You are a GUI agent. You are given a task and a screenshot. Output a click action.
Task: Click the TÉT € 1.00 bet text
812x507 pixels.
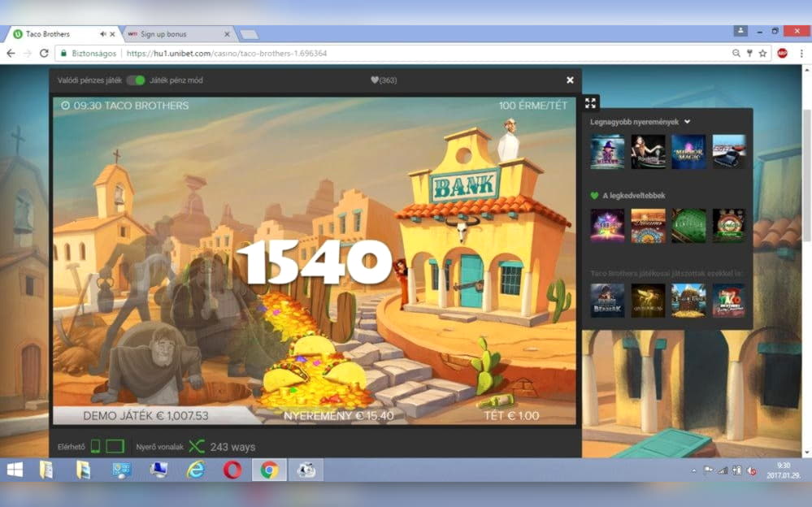pos(511,416)
